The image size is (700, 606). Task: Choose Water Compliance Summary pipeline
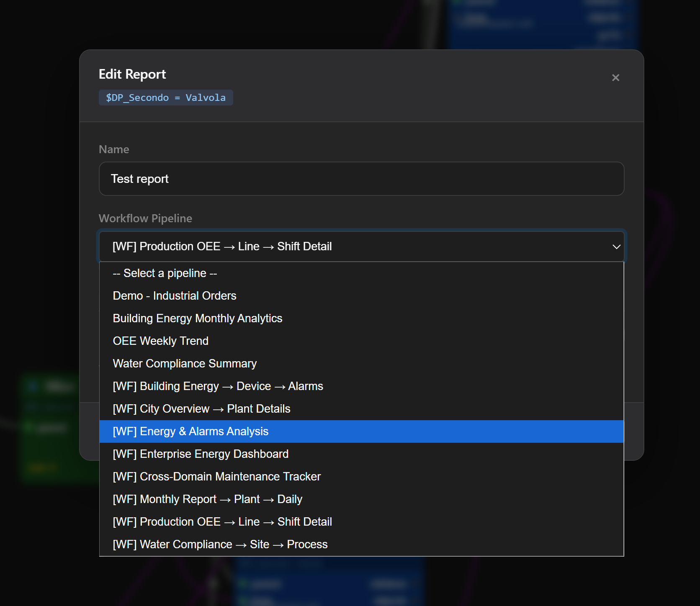pyautogui.click(x=185, y=363)
